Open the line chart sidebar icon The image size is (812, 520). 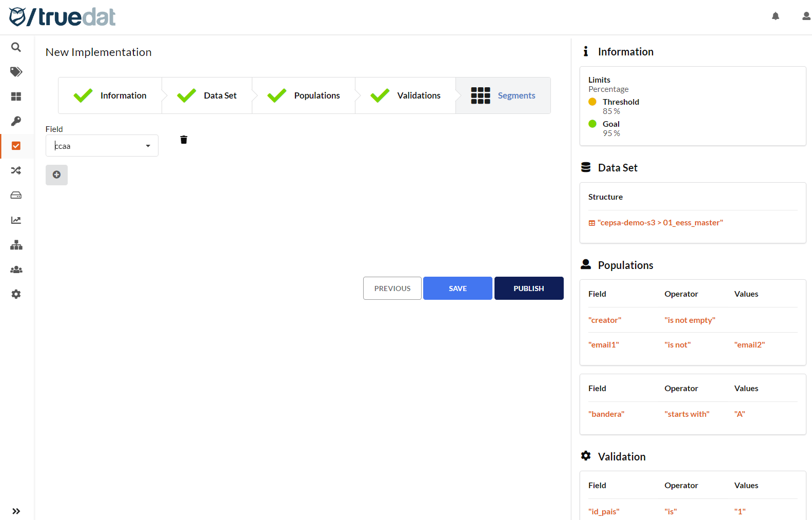[16, 220]
